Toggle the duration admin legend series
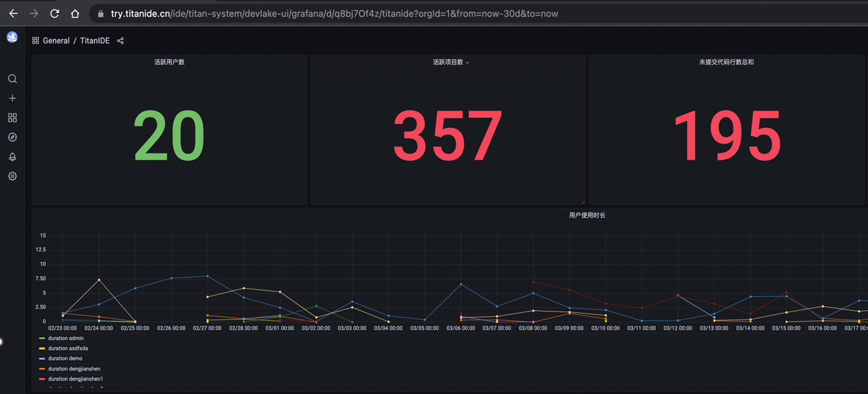Screen dimensions: 868x394 tap(66, 338)
